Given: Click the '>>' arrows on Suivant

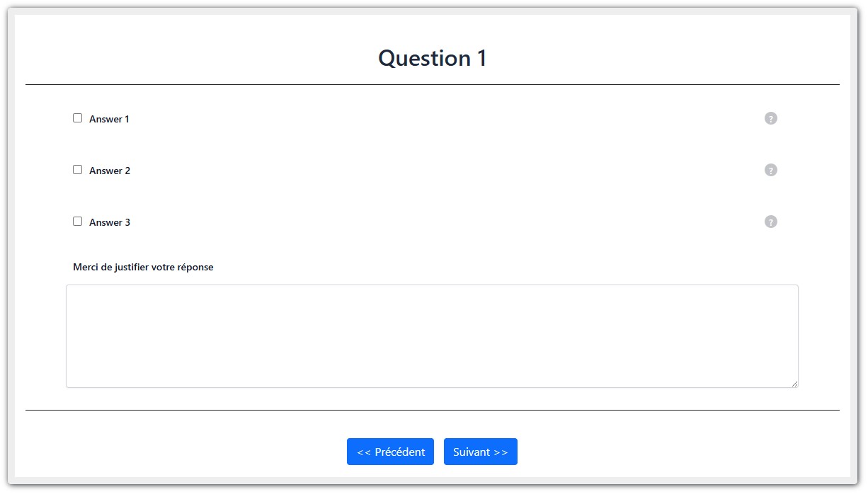Looking at the screenshot, I should pyautogui.click(x=501, y=452).
